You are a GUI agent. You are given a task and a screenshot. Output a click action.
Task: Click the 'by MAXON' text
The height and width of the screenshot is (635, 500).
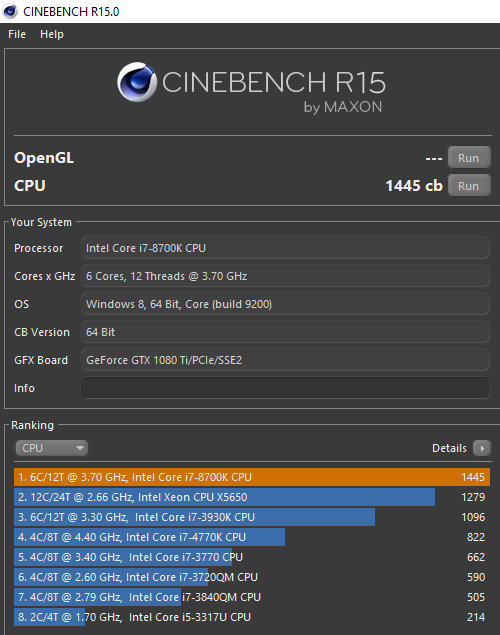pos(343,107)
